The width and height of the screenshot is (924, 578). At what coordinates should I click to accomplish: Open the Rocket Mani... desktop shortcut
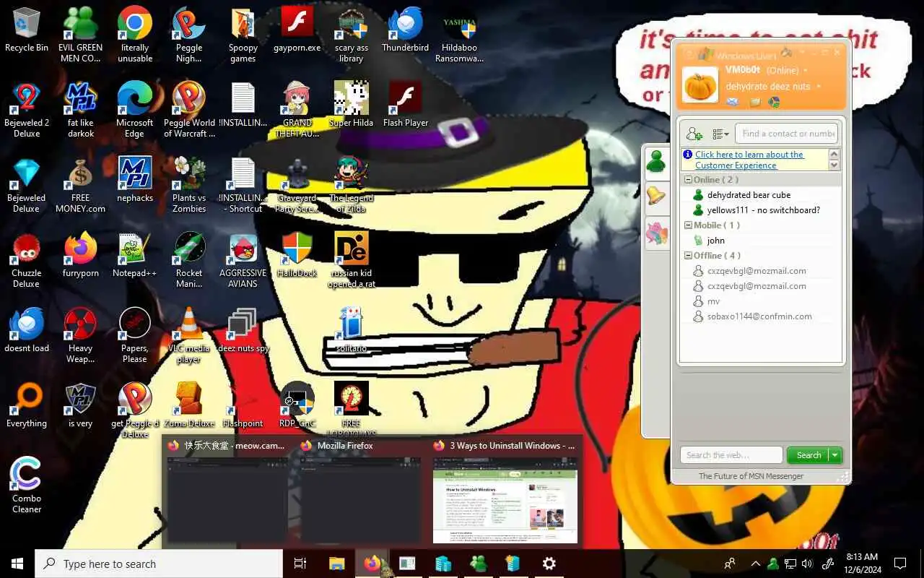pyautogui.click(x=189, y=260)
